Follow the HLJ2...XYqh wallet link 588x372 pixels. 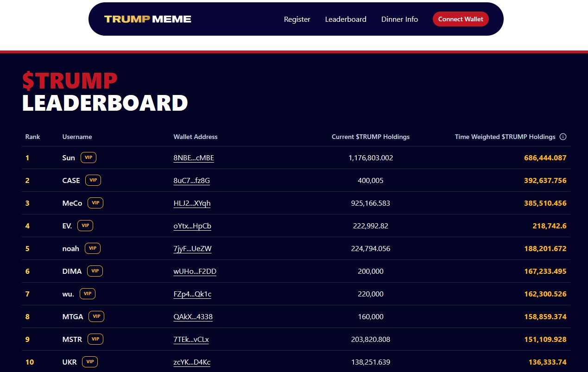pos(192,203)
